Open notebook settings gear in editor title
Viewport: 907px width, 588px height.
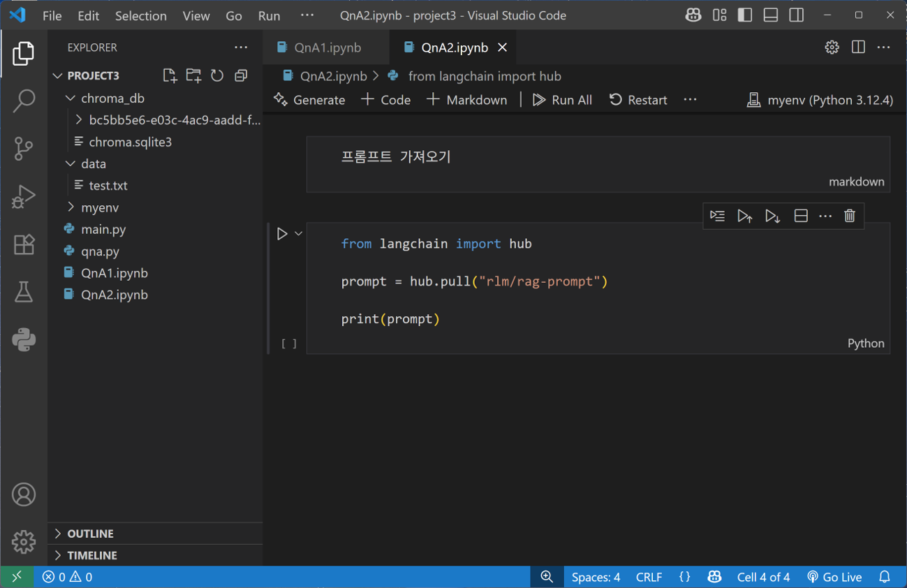click(832, 47)
